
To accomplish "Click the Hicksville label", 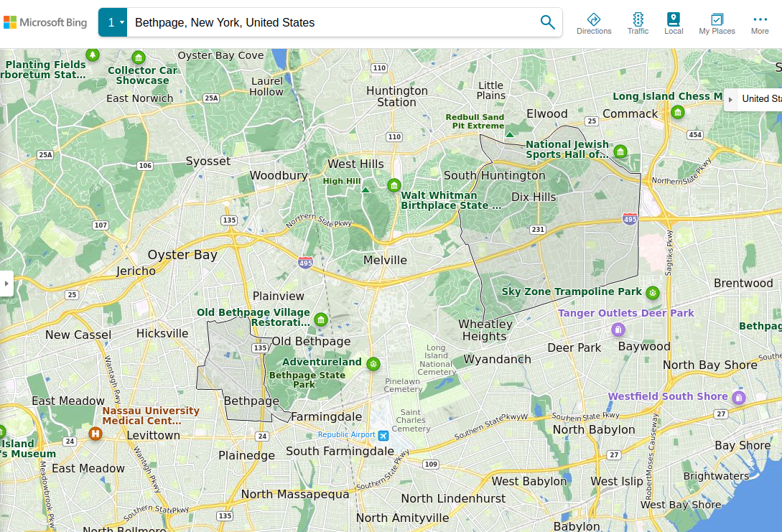I will 162,333.
